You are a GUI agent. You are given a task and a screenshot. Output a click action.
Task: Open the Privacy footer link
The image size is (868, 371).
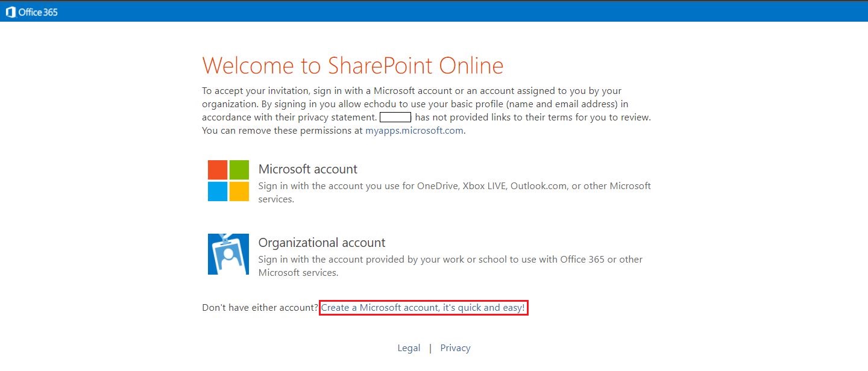click(x=455, y=348)
